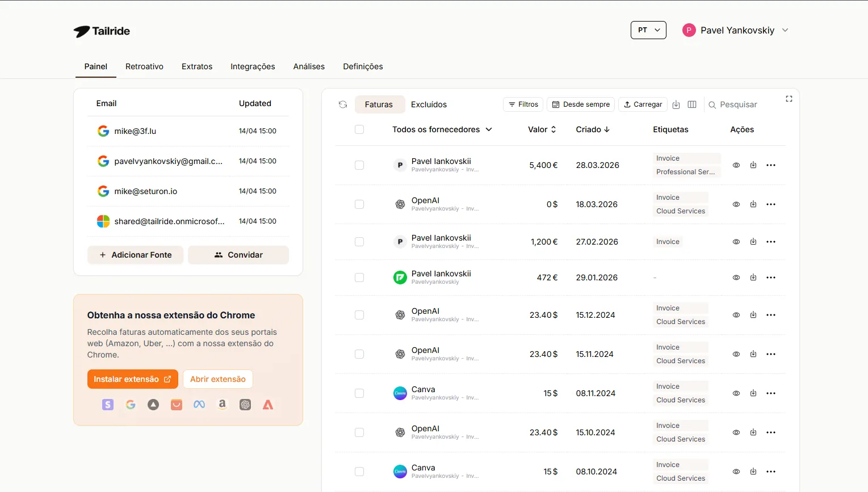Open the Integrações navigation tab

pos(253,66)
